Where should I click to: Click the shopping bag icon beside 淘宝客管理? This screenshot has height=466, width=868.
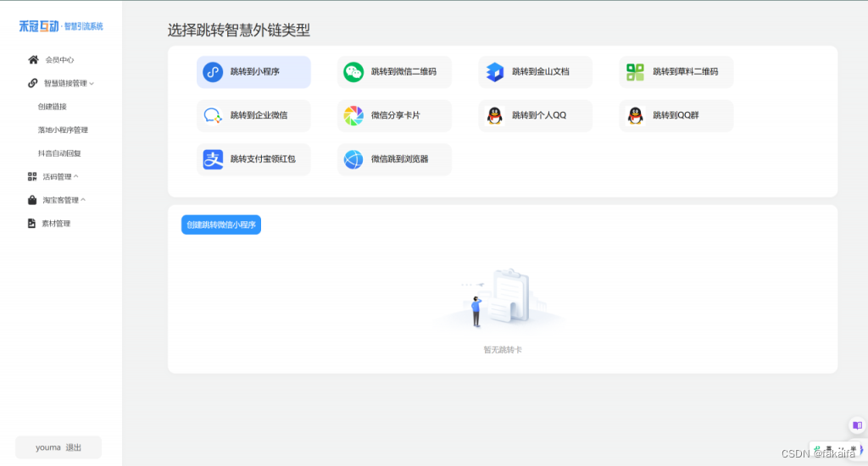(x=32, y=200)
